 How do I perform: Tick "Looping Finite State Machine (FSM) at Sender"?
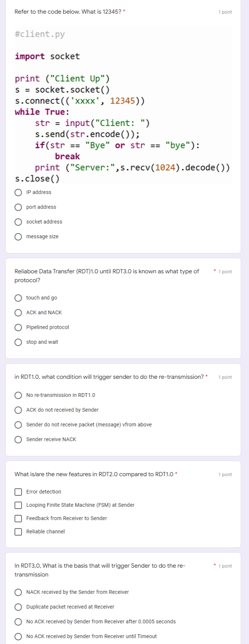pyautogui.click(x=18, y=505)
